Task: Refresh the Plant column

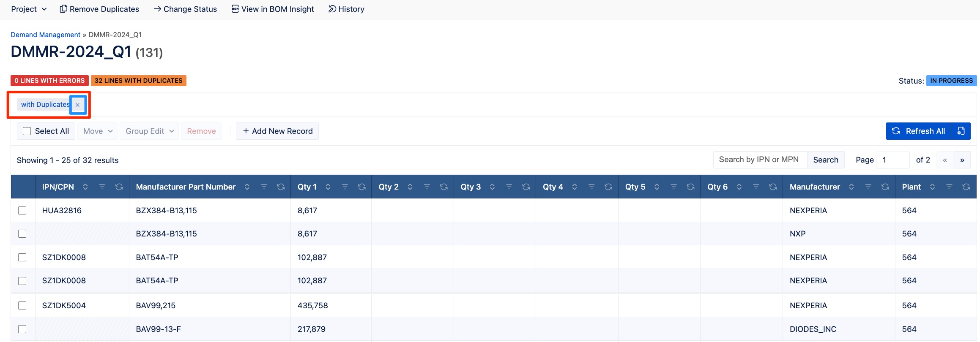Action: [966, 187]
